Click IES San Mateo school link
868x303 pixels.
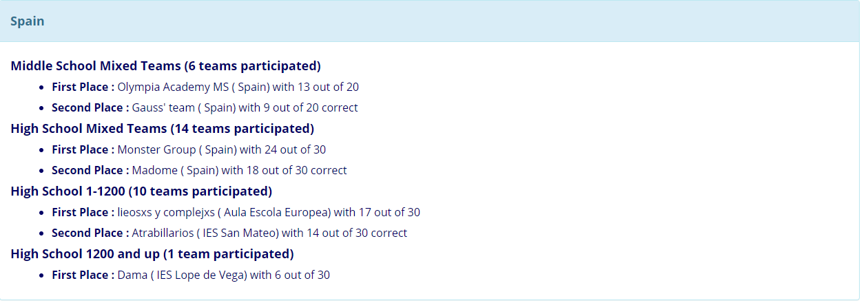click(x=238, y=233)
